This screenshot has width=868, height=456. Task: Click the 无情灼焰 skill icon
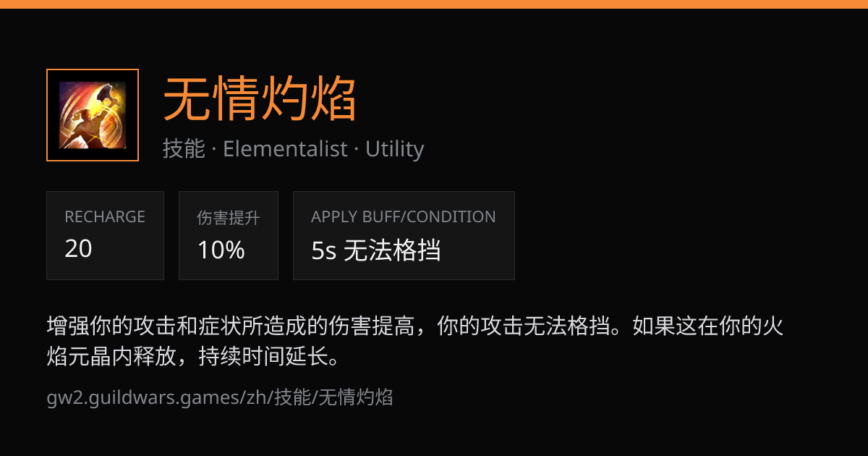(x=93, y=115)
